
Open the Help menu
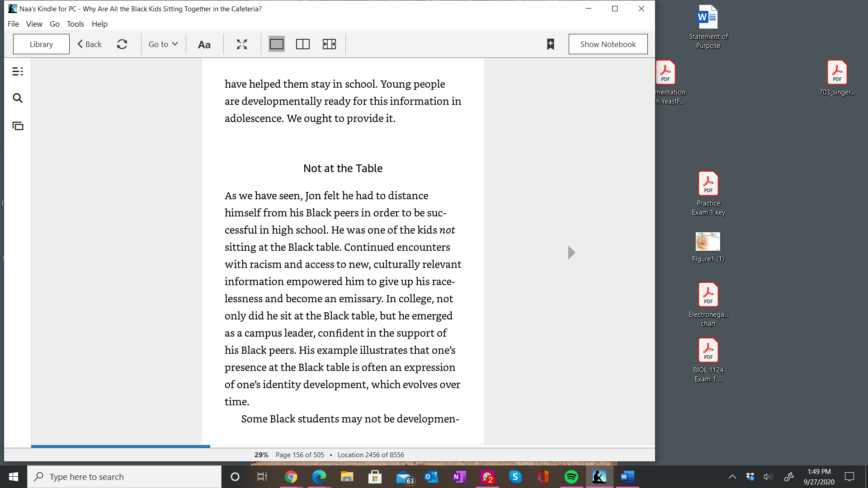(99, 24)
